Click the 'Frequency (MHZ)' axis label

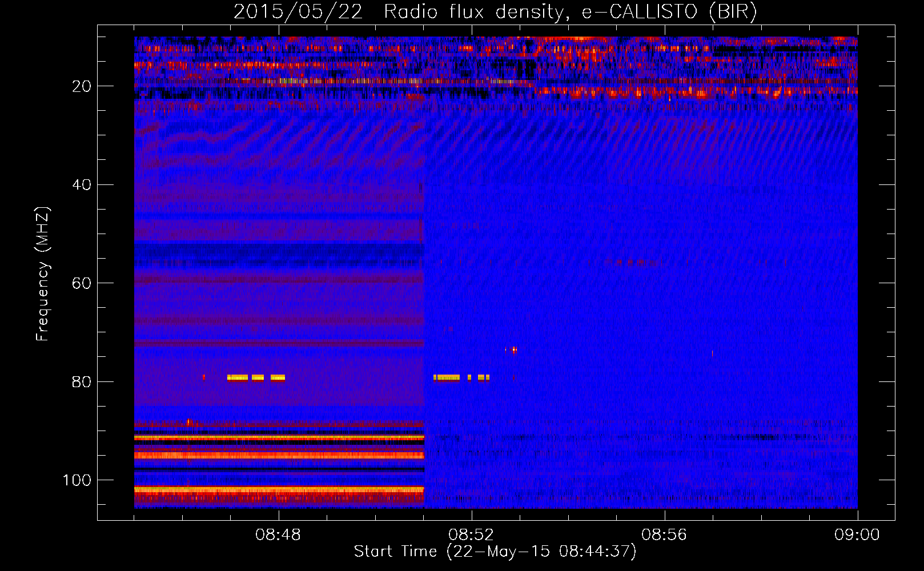43,274
